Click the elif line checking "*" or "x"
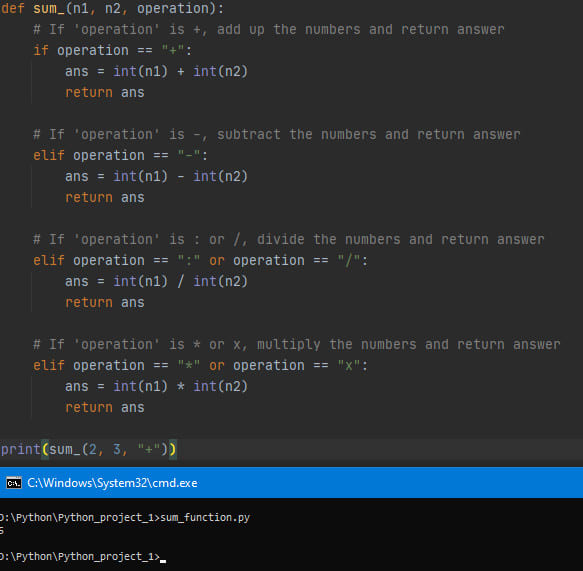The width and height of the screenshot is (583, 571). [x=200, y=365]
